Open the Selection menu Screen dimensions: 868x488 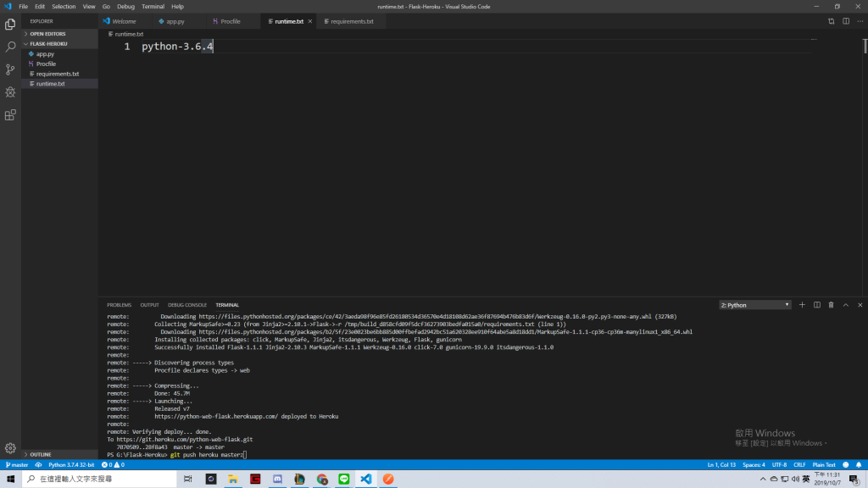coord(64,7)
